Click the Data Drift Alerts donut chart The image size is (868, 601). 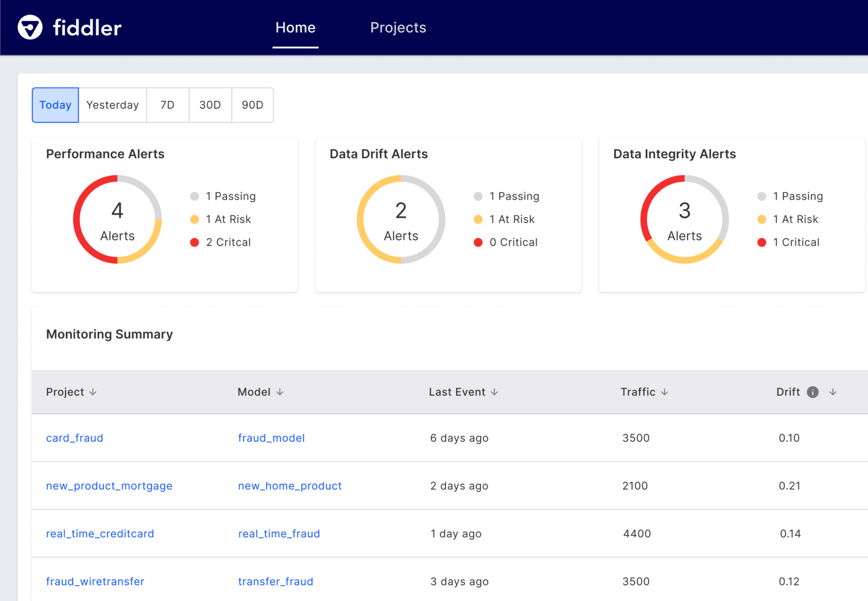pos(400,219)
